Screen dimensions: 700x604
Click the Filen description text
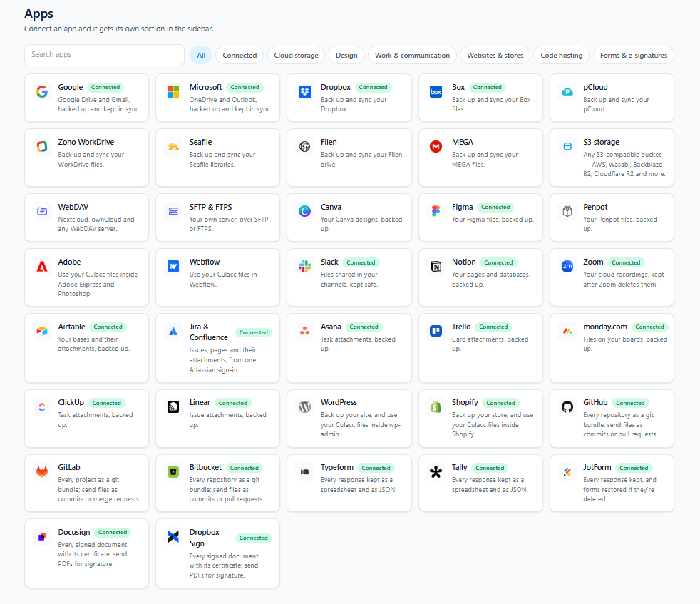click(361, 160)
